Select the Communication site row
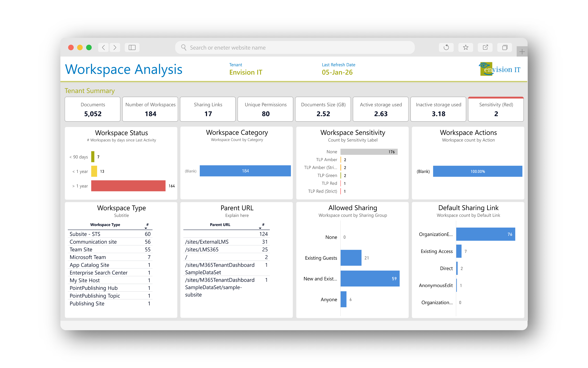The image size is (588, 368). pyautogui.click(x=110, y=242)
